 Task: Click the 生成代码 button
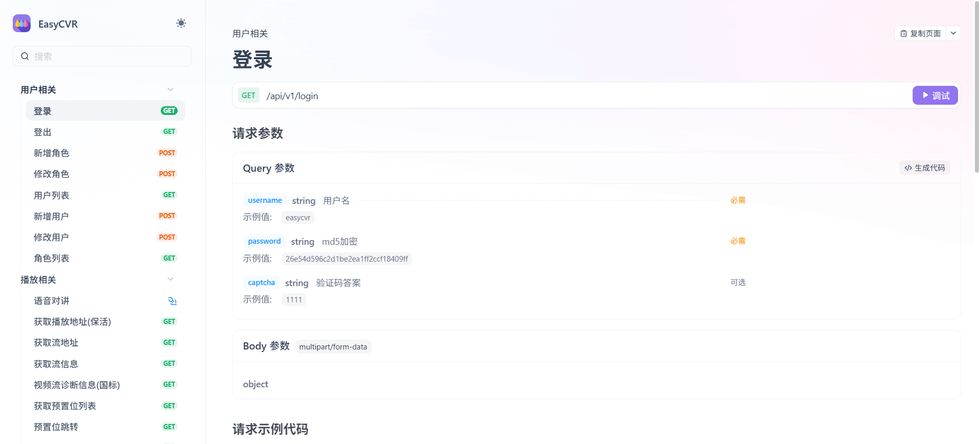(924, 168)
